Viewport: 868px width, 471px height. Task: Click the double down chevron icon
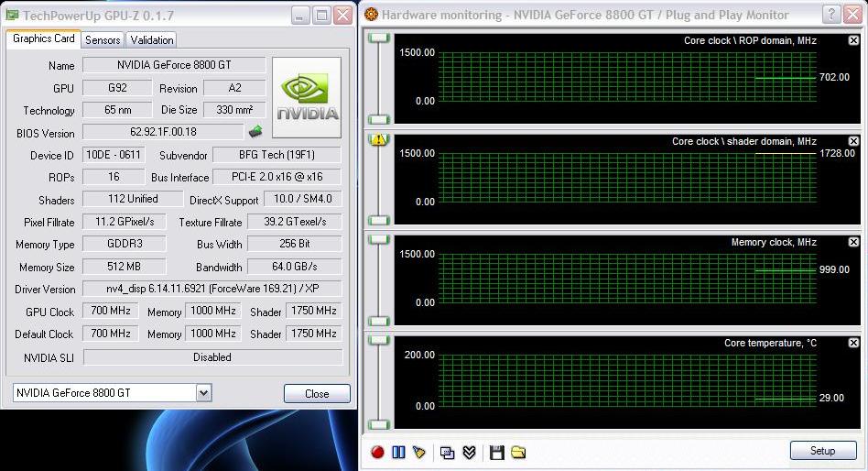pos(469,452)
